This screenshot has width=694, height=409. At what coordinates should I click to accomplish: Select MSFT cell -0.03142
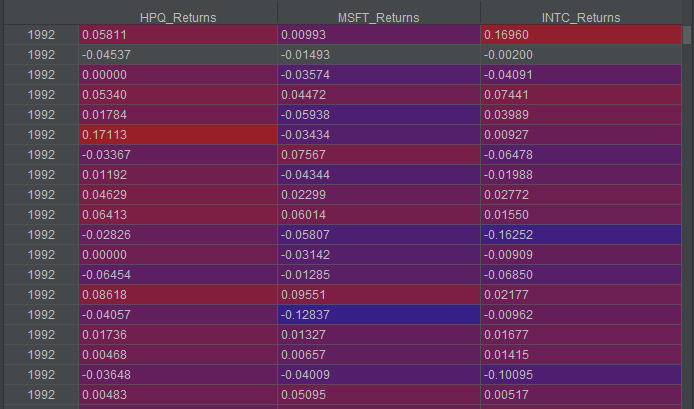[x=379, y=255]
